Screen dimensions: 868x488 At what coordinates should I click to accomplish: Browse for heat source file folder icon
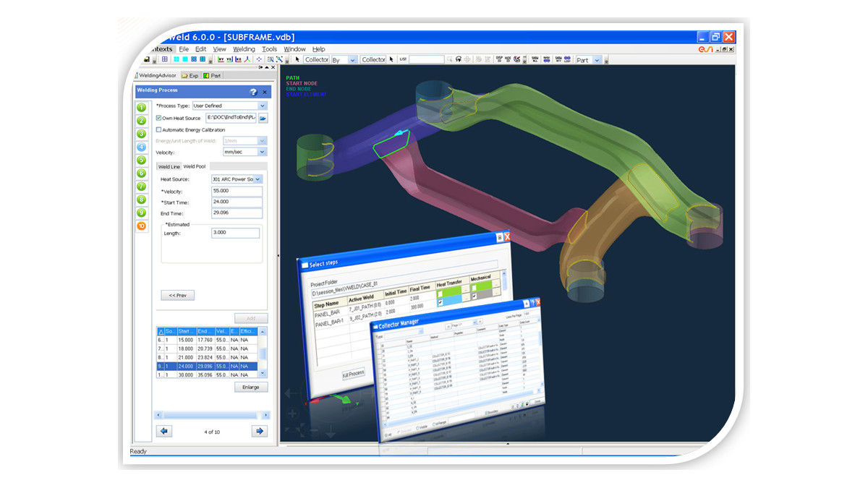point(263,117)
